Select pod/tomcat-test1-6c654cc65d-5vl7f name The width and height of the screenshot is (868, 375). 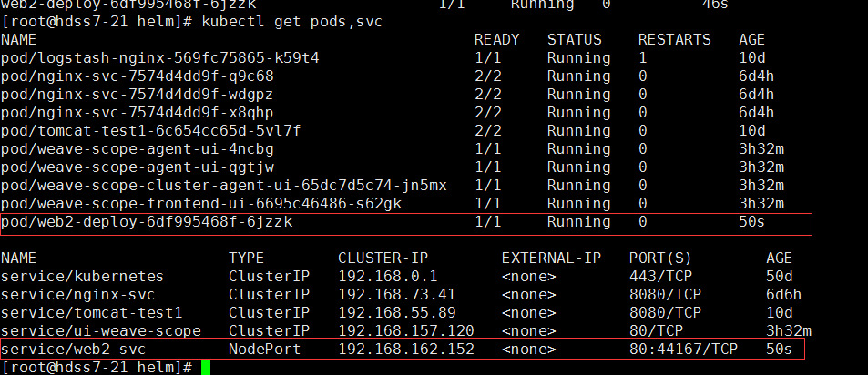tap(150, 131)
